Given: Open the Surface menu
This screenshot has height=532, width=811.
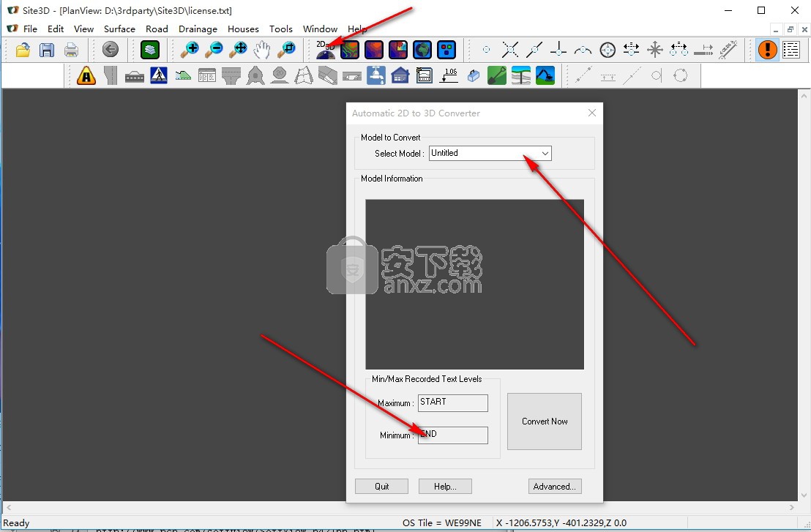Looking at the screenshot, I should (119, 29).
